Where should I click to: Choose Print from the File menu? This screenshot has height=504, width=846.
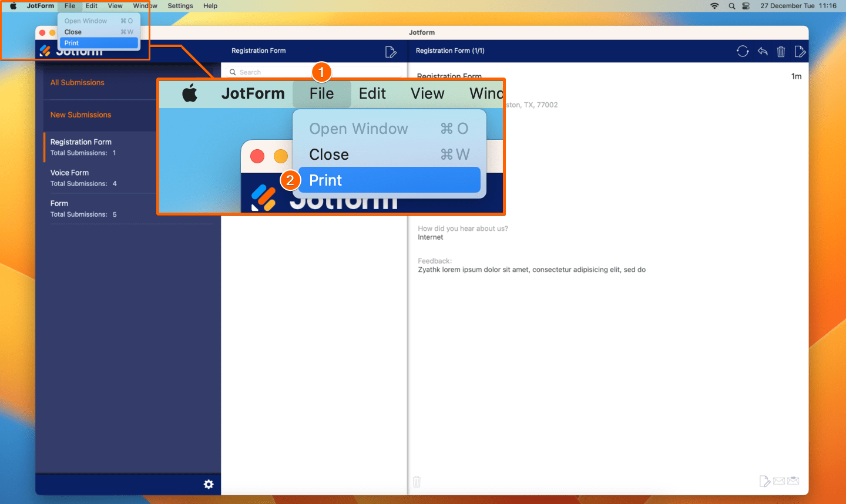pos(99,43)
